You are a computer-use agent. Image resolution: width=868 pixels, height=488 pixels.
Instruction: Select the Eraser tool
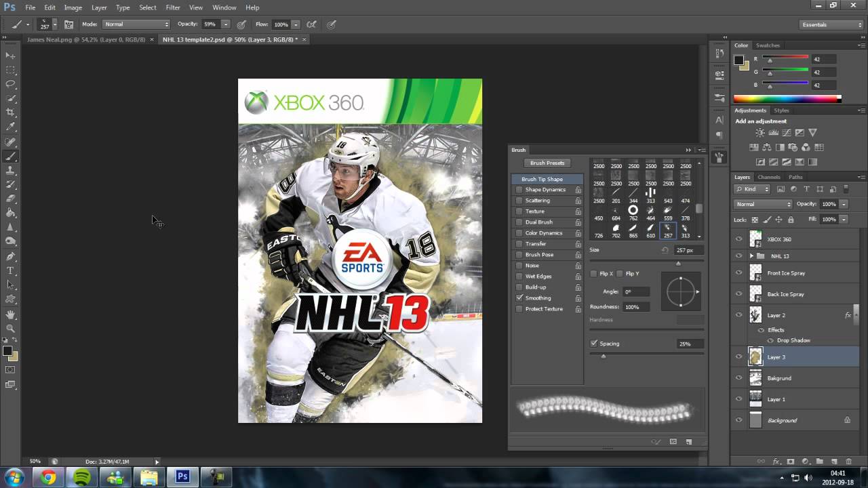tap(10, 199)
